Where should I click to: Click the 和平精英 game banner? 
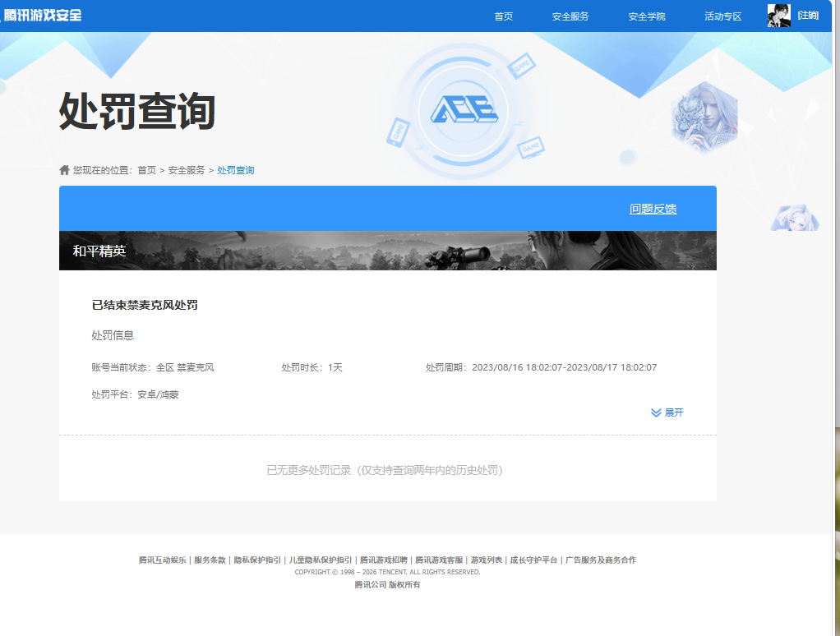click(387, 251)
